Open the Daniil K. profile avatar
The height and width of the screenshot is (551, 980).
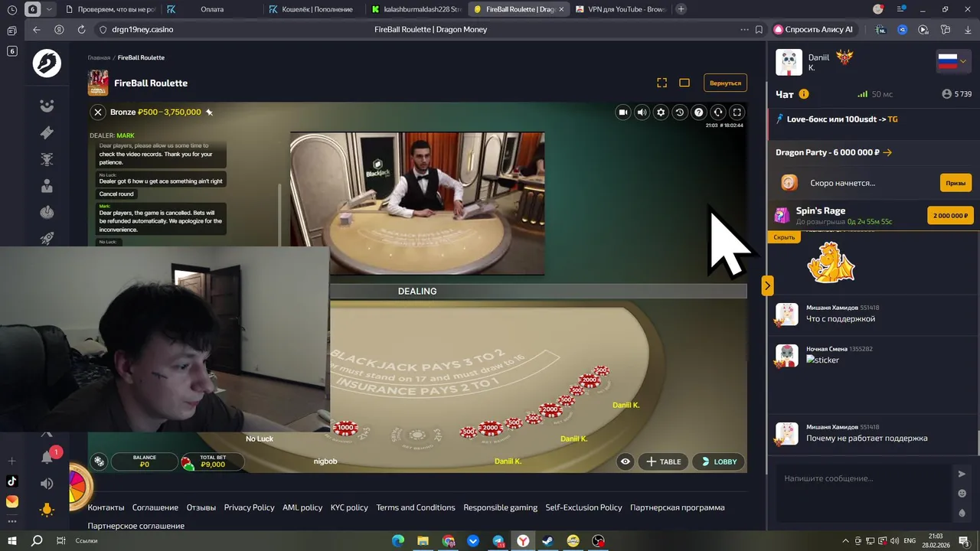point(789,62)
